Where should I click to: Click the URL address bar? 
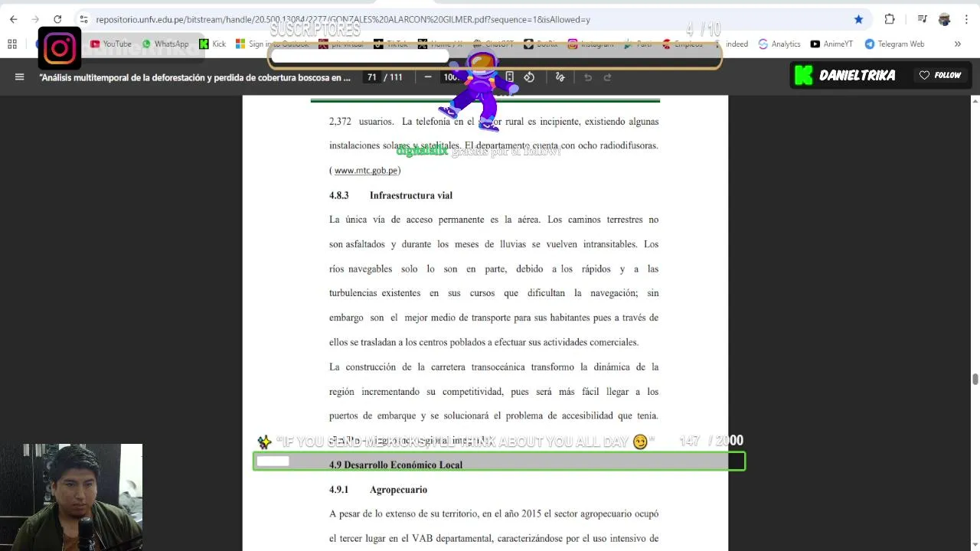[459, 19]
